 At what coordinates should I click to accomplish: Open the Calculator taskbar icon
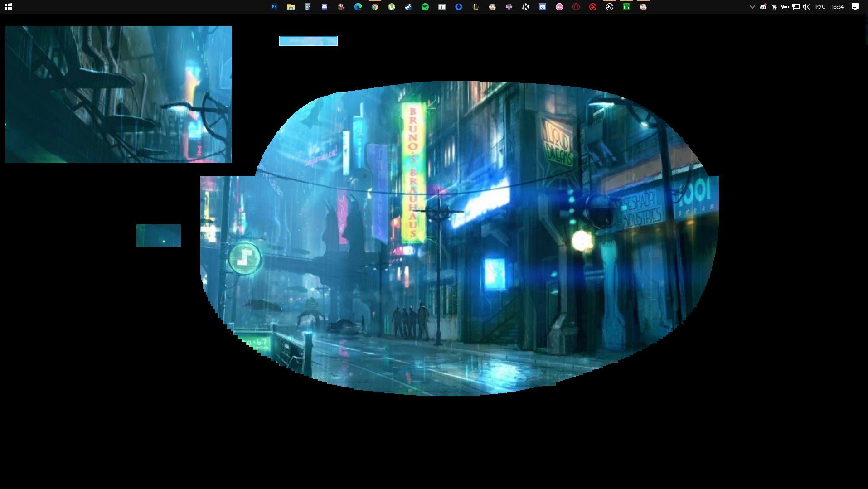click(308, 7)
